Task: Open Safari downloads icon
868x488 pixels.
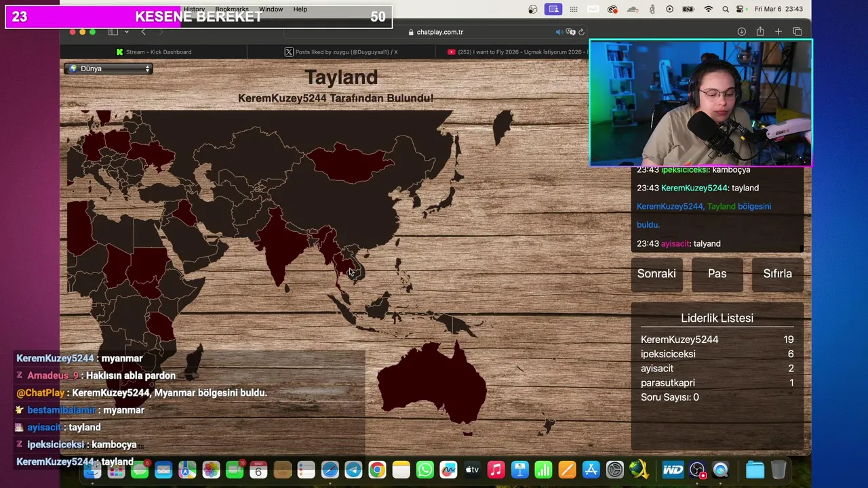Action: 742,32
